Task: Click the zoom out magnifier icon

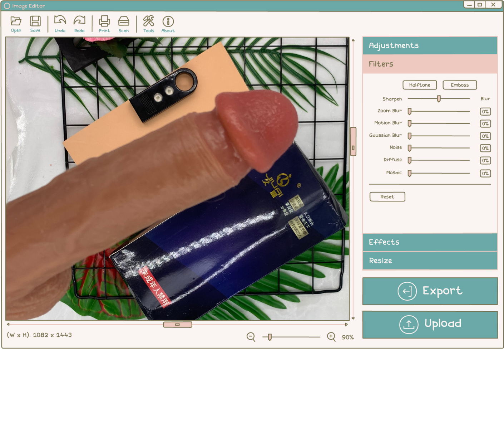Action: click(251, 337)
